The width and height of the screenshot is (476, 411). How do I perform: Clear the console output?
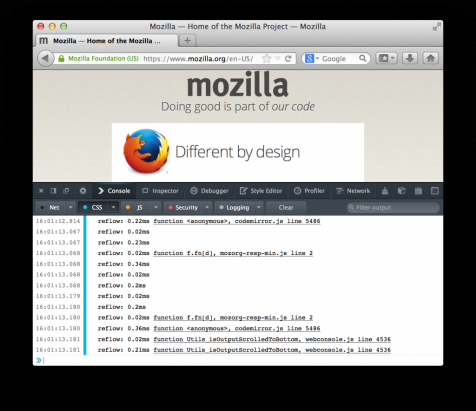click(286, 207)
